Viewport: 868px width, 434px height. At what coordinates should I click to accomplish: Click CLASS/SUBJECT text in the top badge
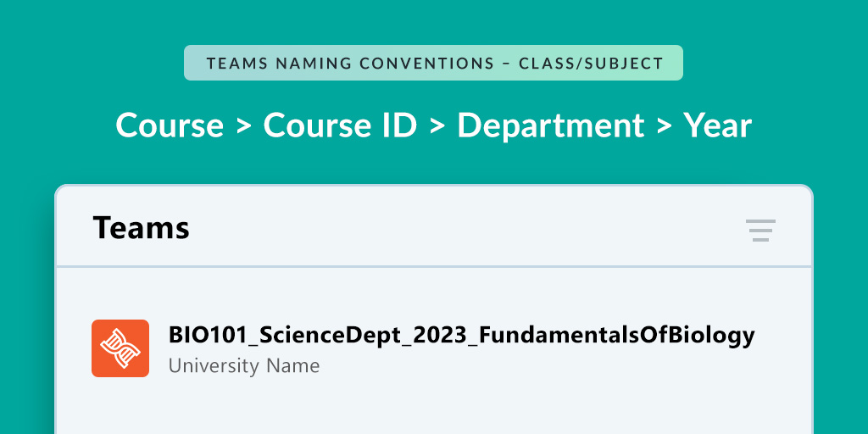(x=591, y=63)
